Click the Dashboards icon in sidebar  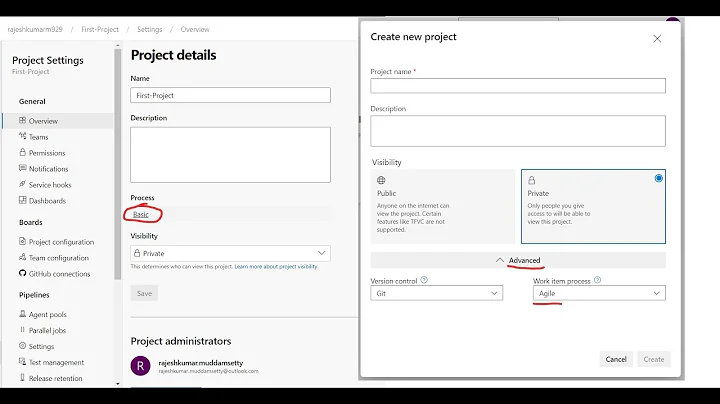point(22,200)
